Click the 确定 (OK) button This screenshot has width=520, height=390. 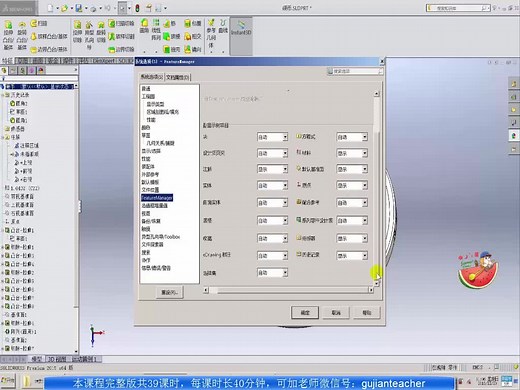tap(305, 313)
